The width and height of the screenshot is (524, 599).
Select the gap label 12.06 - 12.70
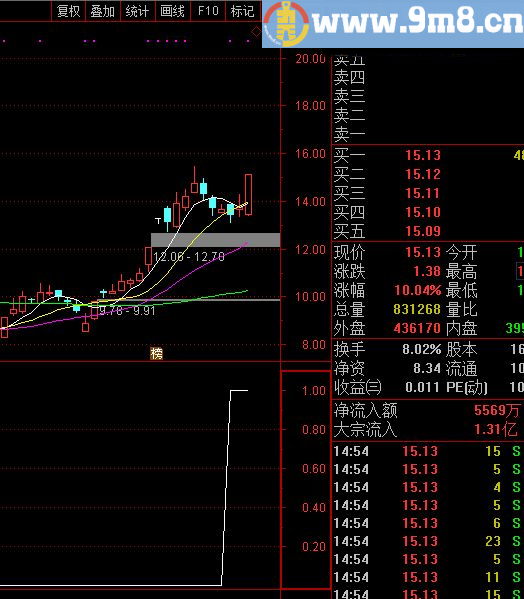(188, 256)
